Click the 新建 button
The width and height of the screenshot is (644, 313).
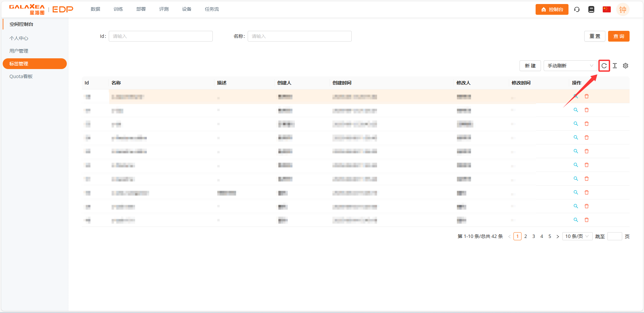tap(530, 66)
